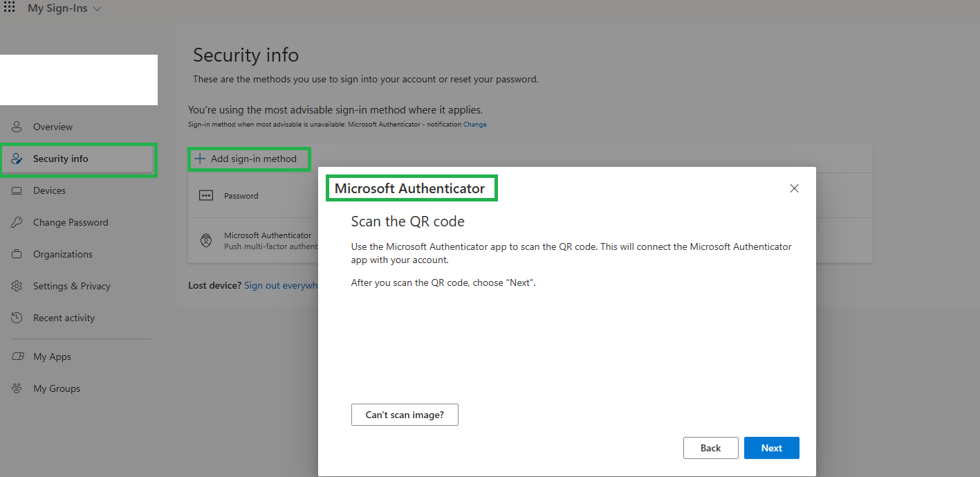Click the Microsoft Authenticator row icon
Image resolution: width=980 pixels, height=477 pixels.
206,241
